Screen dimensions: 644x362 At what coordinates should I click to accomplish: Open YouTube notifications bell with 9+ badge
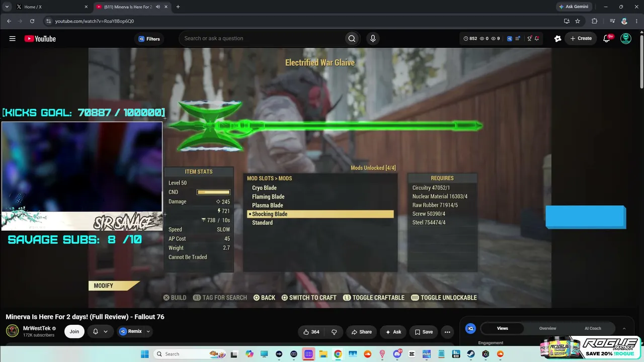pos(607,38)
